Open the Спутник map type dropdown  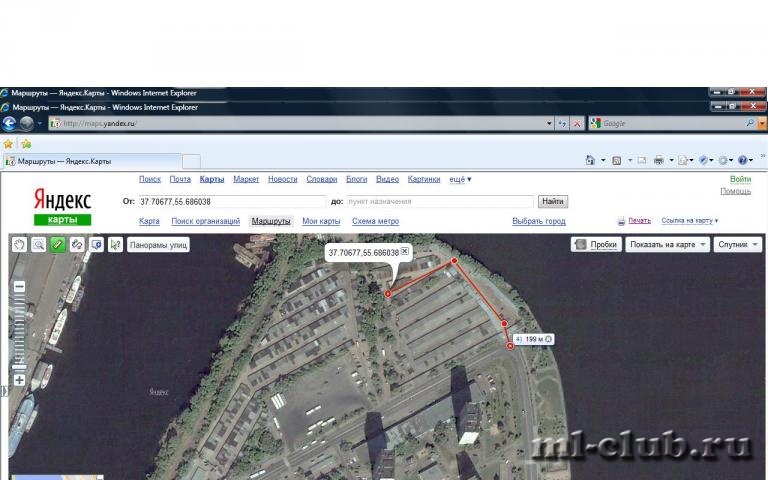coord(738,244)
